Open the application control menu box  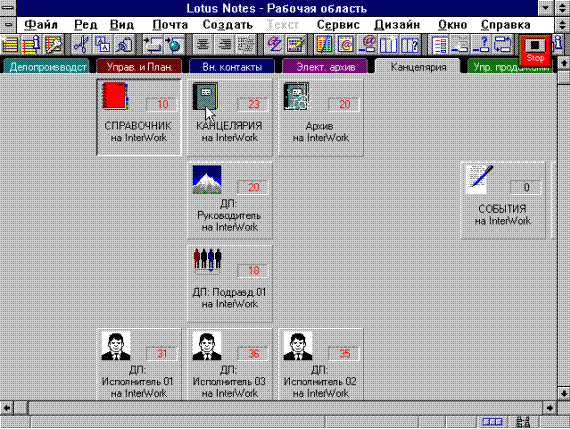tap(8, 8)
